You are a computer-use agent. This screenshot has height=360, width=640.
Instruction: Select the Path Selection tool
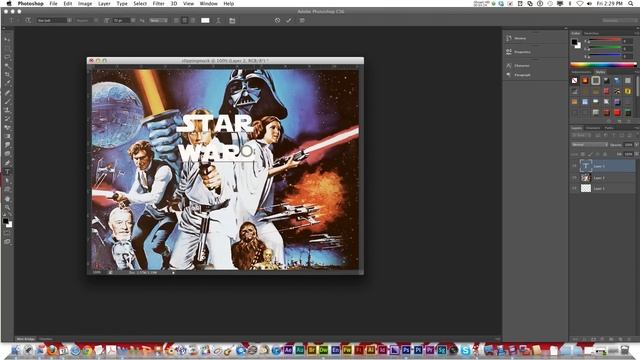point(7,181)
